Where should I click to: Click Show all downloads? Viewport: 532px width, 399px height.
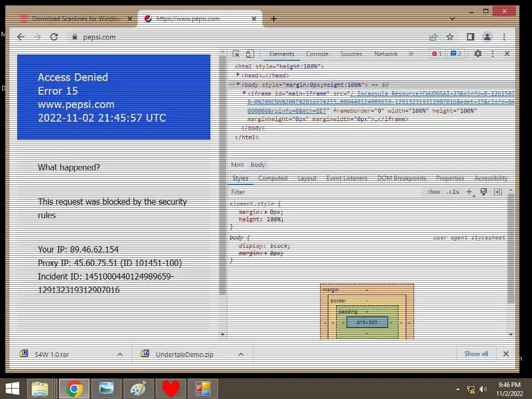pos(476,353)
